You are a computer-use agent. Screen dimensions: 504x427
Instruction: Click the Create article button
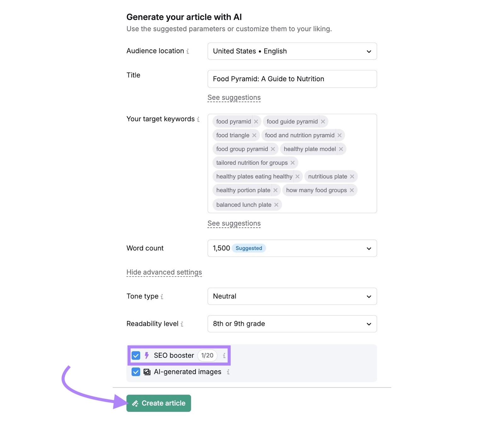point(158,403)
